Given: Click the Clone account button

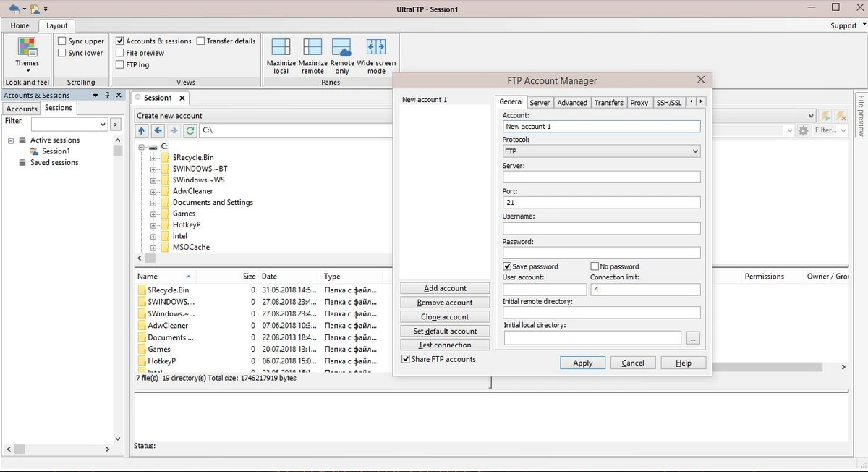Looking at the screenshot, I should point(445,317).
